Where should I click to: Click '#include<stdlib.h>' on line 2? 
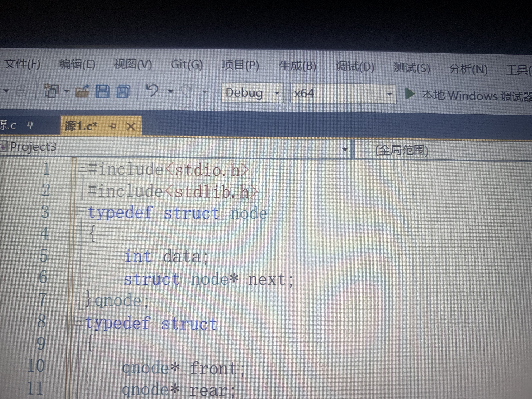point(173,191)
